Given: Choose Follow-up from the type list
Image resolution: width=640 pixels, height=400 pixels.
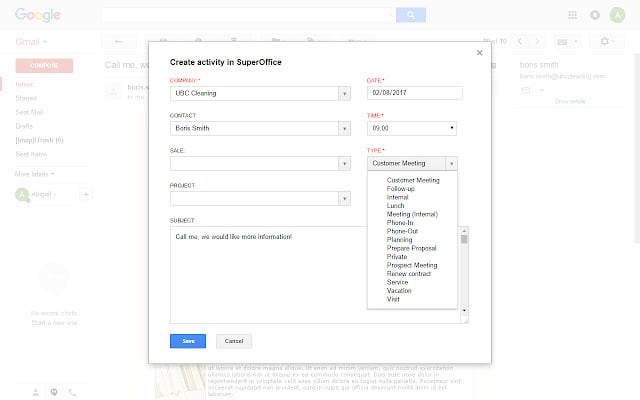Looking at the screenshot, I should (400, 188).
